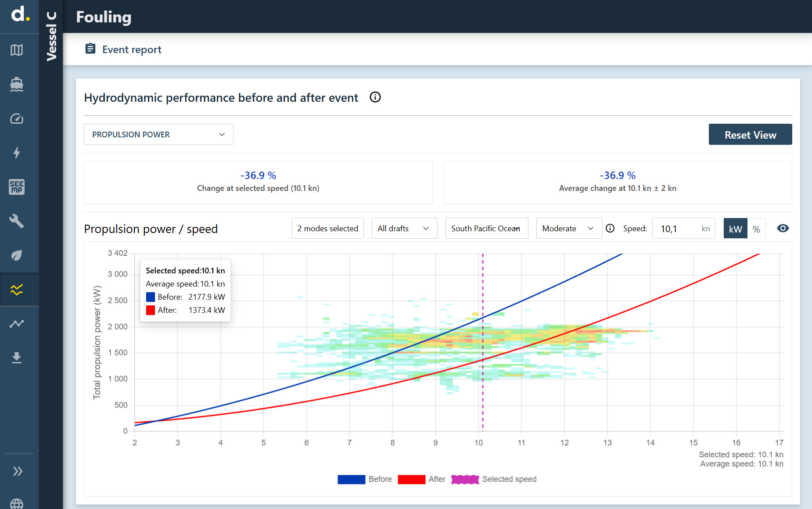Switch chart units to percent

pos(757,229)
